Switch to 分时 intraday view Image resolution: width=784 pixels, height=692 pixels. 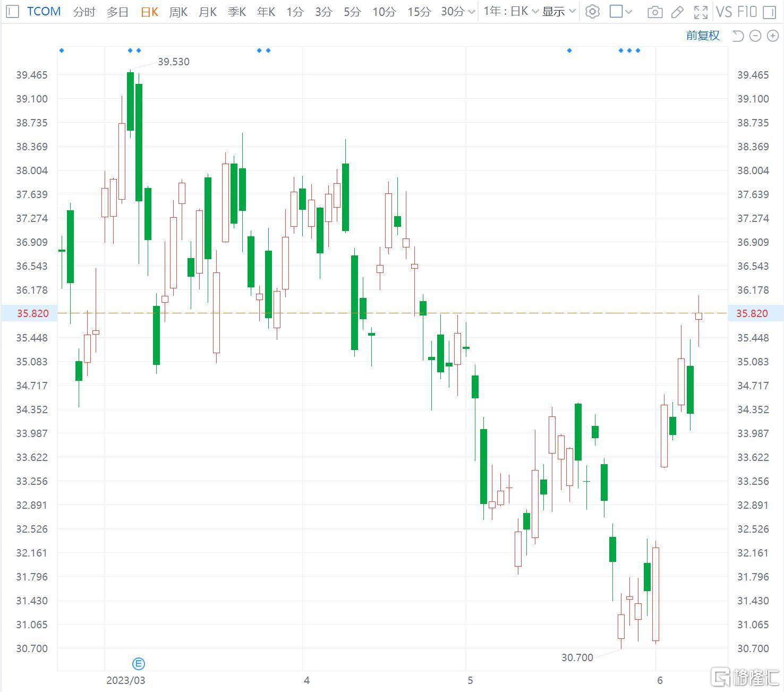click(84, 12)
